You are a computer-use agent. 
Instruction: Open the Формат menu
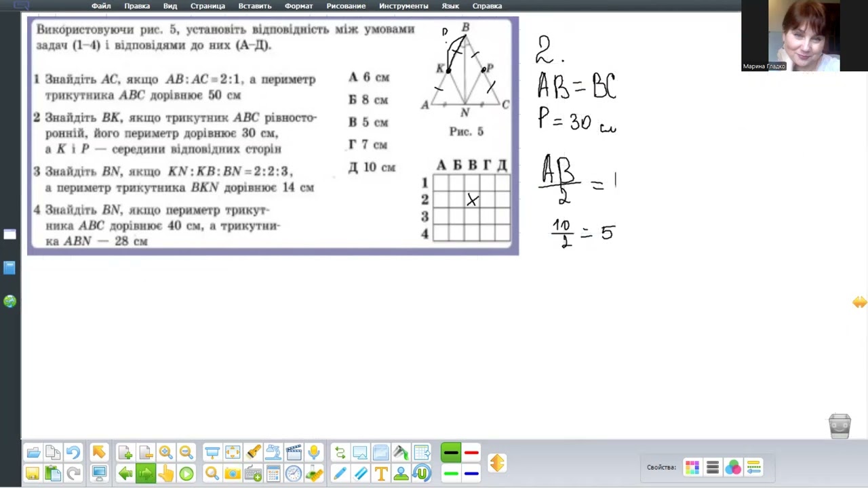(299, 5)
